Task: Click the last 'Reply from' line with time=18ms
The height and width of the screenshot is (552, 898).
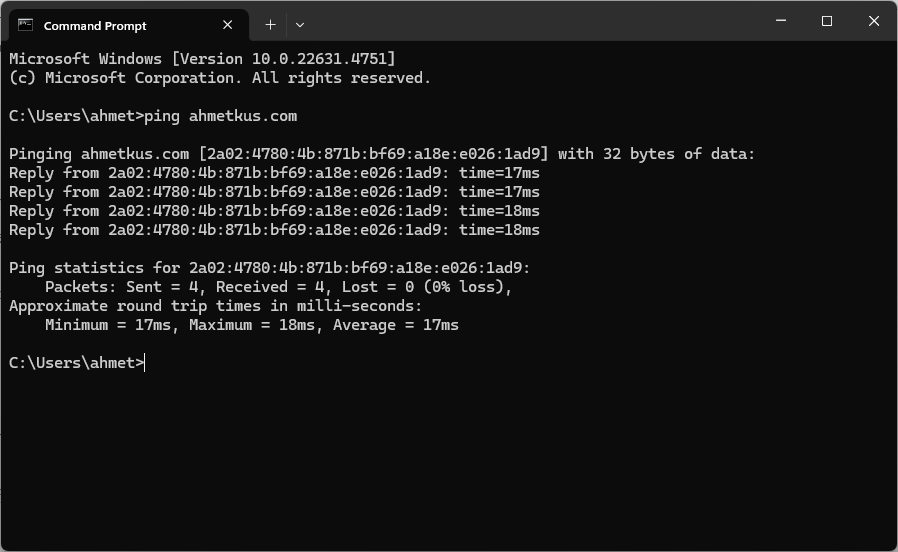Action: click(274, 230)
